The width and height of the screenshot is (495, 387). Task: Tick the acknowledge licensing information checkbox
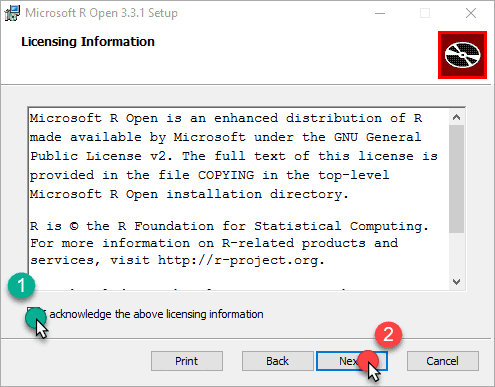coord(33,314)
